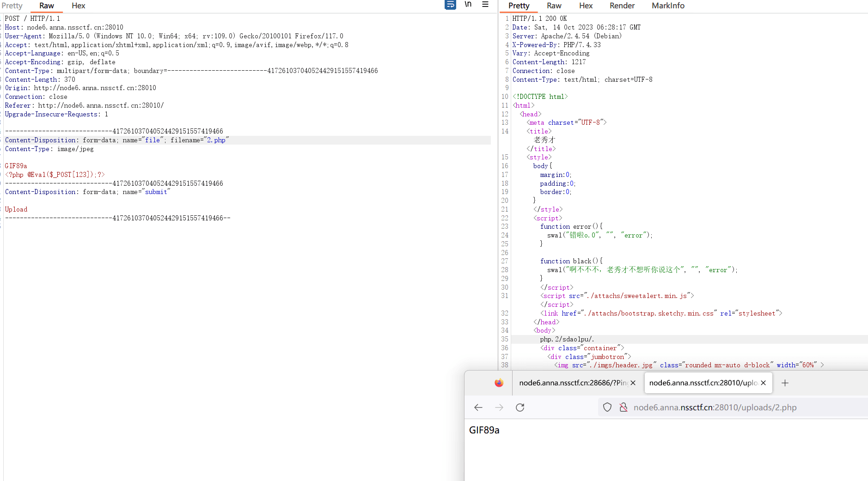This screenshot has height=481, width=868.
Task: Switch request view to Pretty tab
Action: [x=12, y=6]
